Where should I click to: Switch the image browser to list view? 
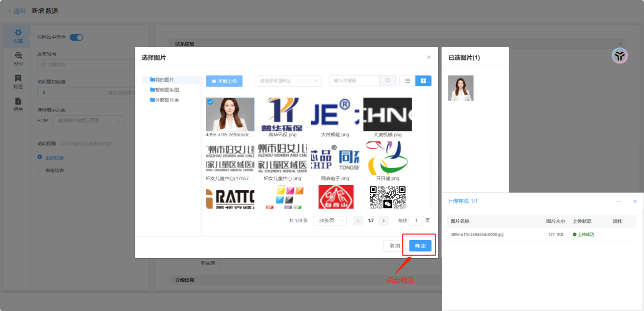pyautogui.click(x=408, y=81)
